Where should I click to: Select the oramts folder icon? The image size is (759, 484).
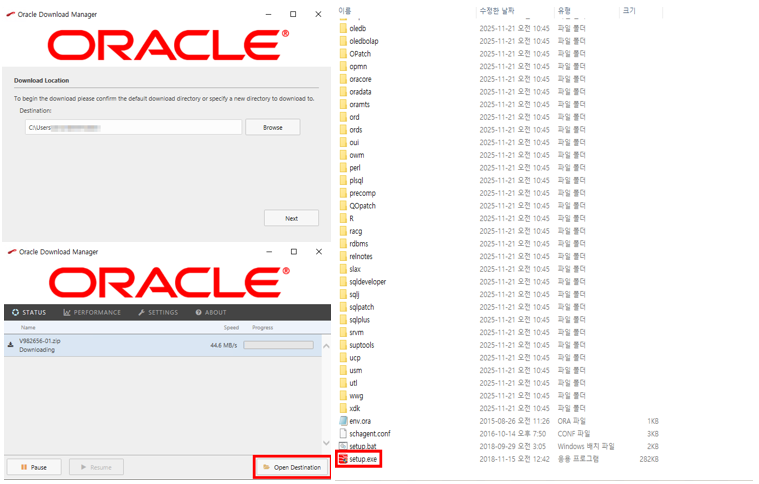click(343, 104)
